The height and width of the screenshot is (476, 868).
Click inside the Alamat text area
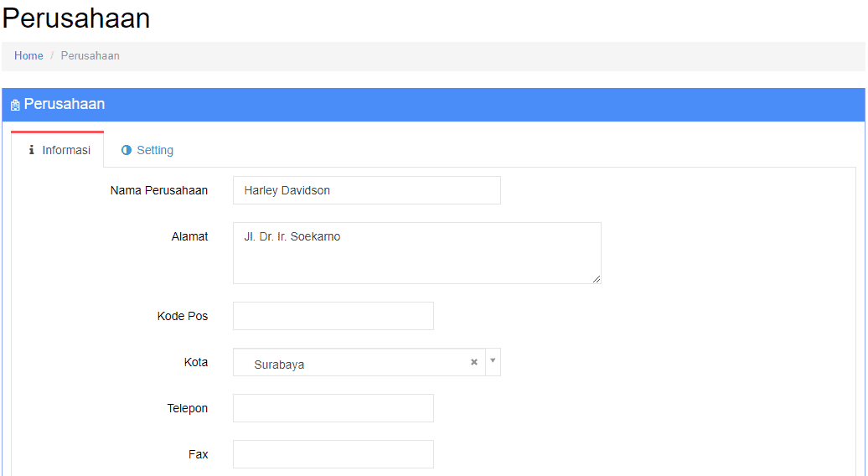pyautogui.click(x=417, y=253)
